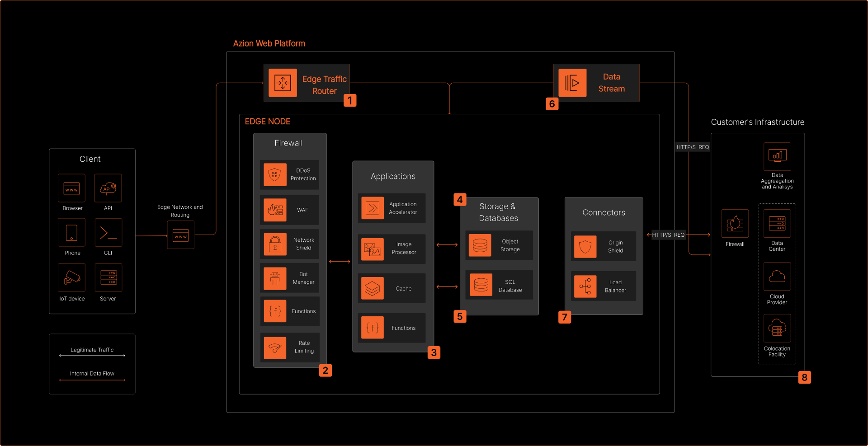Click the Image Processor label
This screenshot has height=446, width=868.
pos(404,248)
